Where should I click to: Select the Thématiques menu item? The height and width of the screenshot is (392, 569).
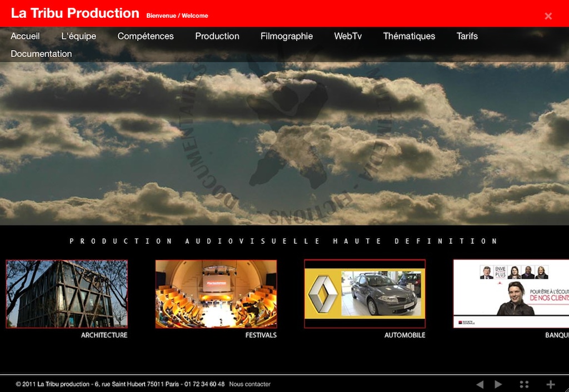[409, 36]
